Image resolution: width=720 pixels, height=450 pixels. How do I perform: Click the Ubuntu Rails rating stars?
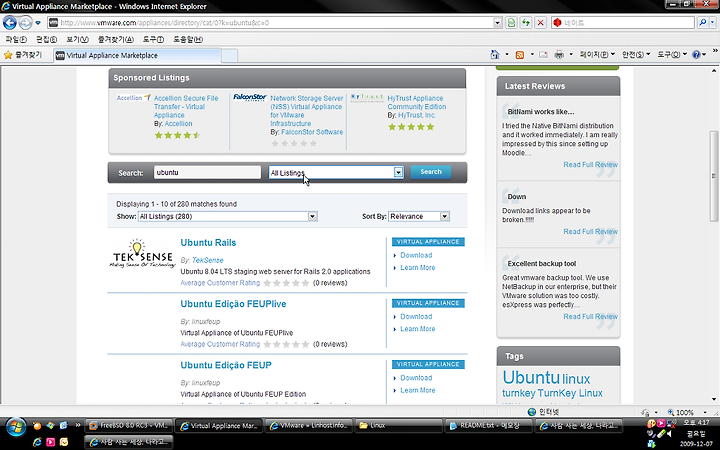[x=287, y=283]
